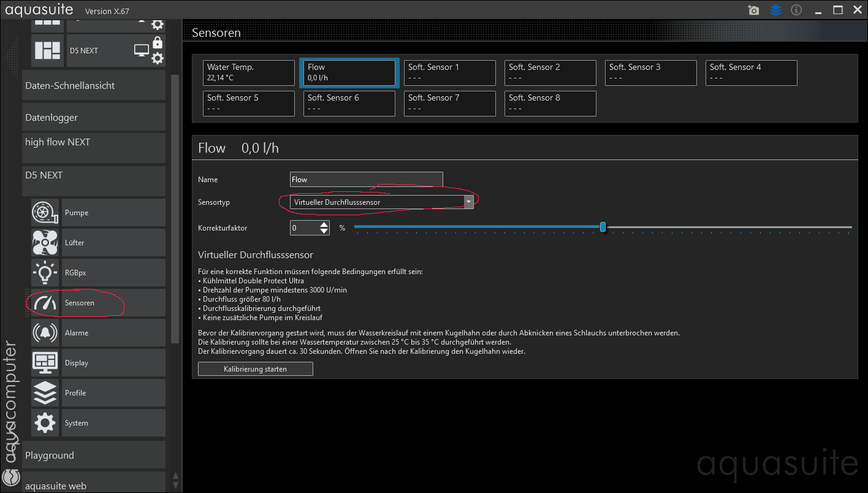The width and height of the screenshot is (868, 493).
Task: Maximize the aquasuite window
Action: 838,10
